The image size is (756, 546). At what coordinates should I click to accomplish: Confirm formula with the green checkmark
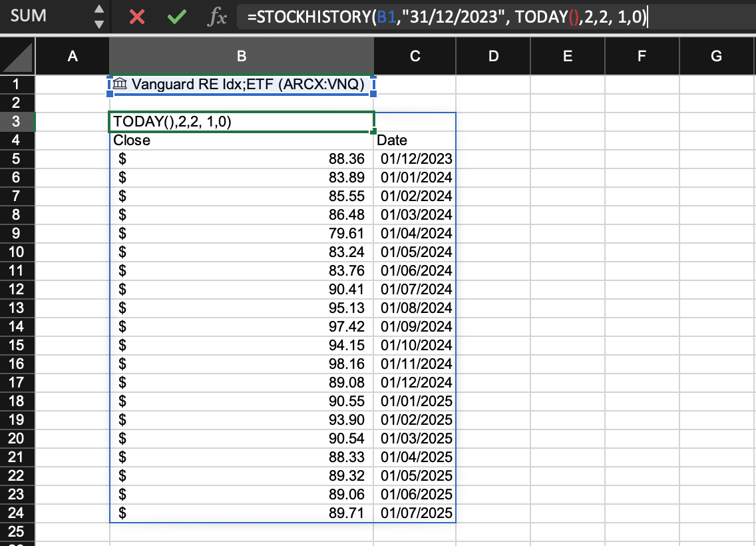click(x=176, y=17)
